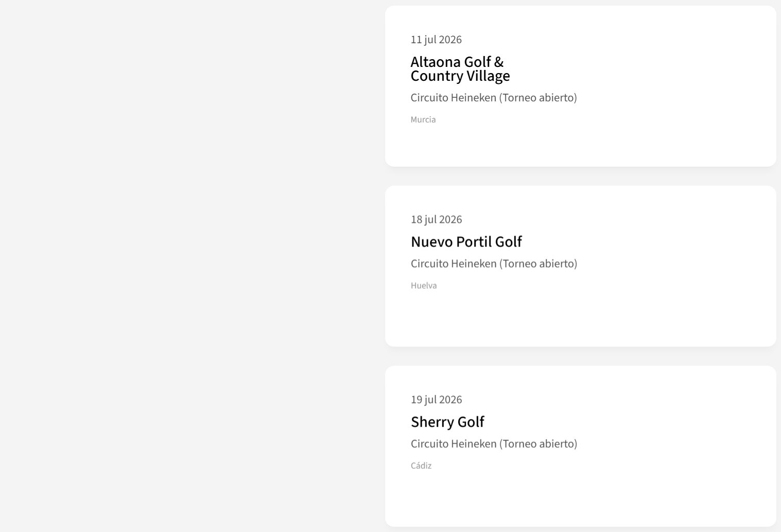This screenshot has width=781, height=532.
Task: Click the 19 jul 2026 date
Action: 436,400
